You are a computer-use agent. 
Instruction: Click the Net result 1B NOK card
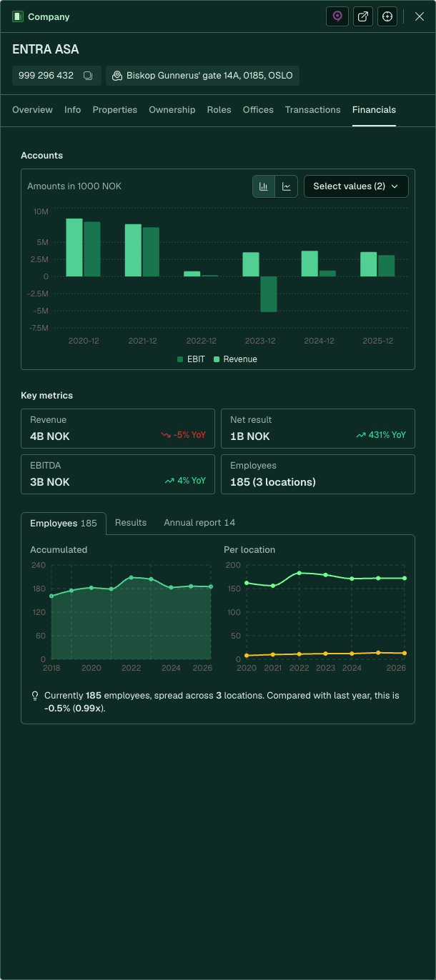pos(318,429)
